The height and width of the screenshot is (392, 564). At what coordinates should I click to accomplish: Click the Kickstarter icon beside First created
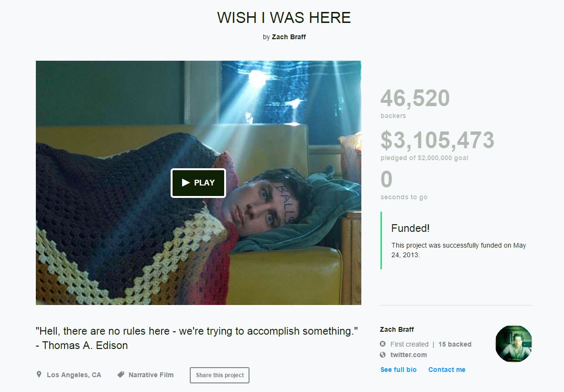383,344
